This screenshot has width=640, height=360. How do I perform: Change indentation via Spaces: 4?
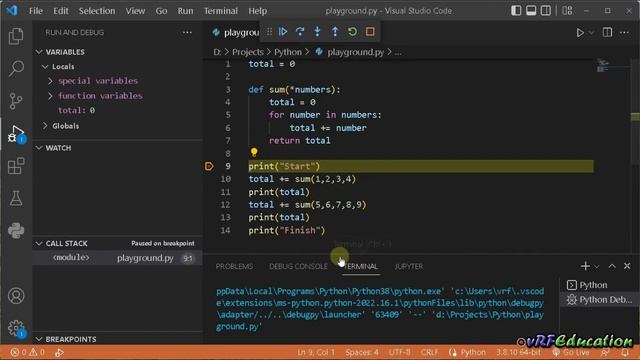362,352
